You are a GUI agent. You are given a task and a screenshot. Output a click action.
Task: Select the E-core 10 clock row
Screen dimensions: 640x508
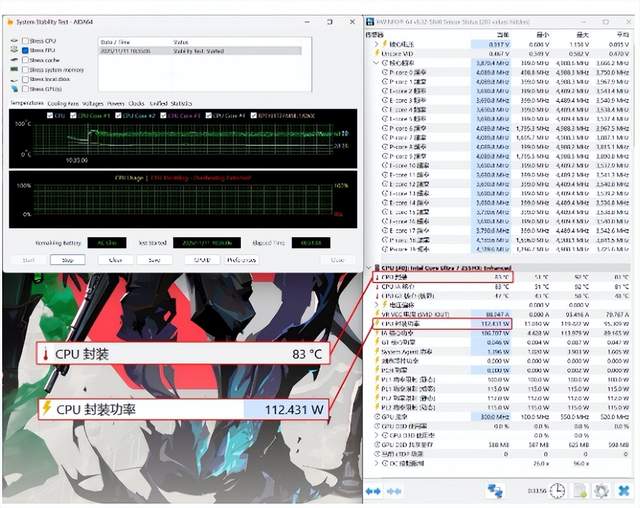click(504, 165)
